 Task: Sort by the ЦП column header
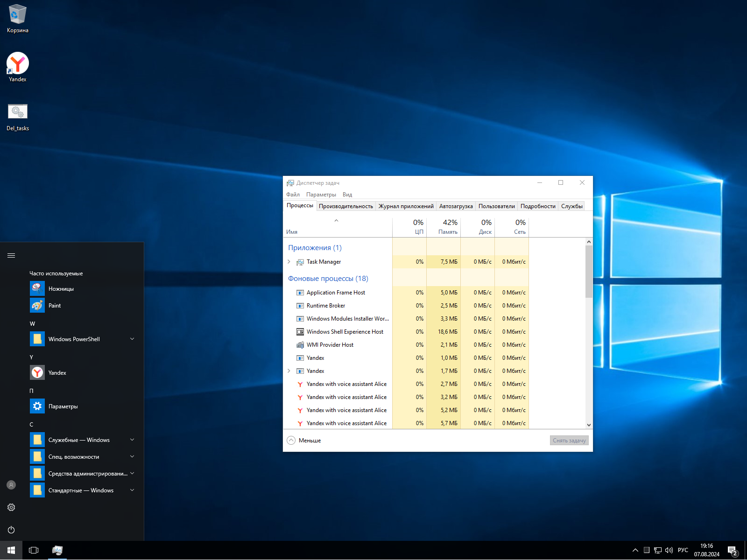click(x=409, y=227)
